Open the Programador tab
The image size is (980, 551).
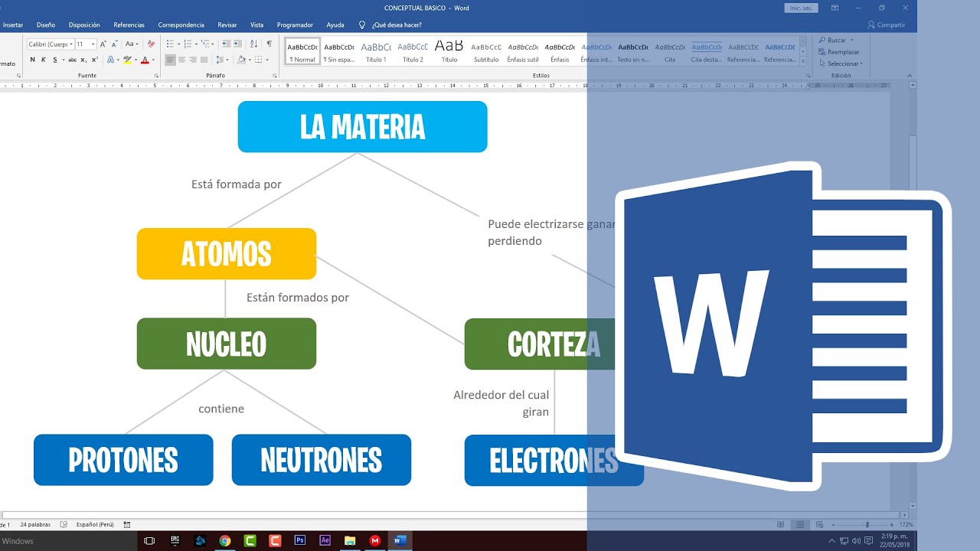[295, 24]
